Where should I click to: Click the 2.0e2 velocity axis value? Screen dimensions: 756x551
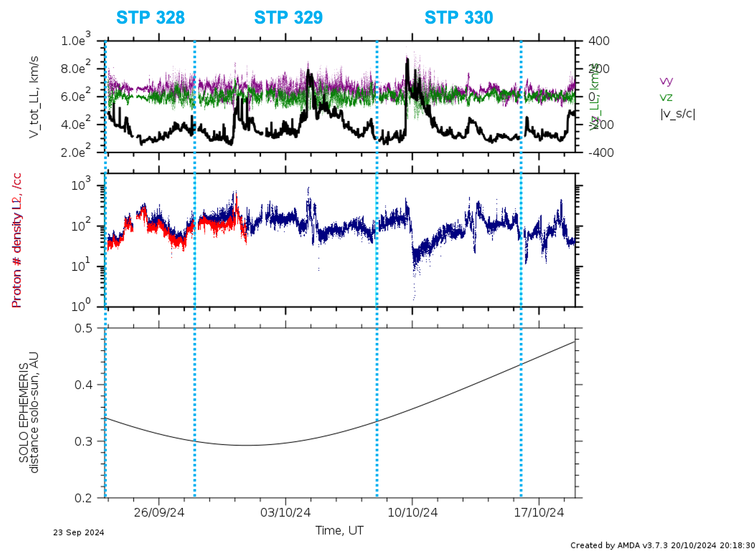tap(76, 151)
